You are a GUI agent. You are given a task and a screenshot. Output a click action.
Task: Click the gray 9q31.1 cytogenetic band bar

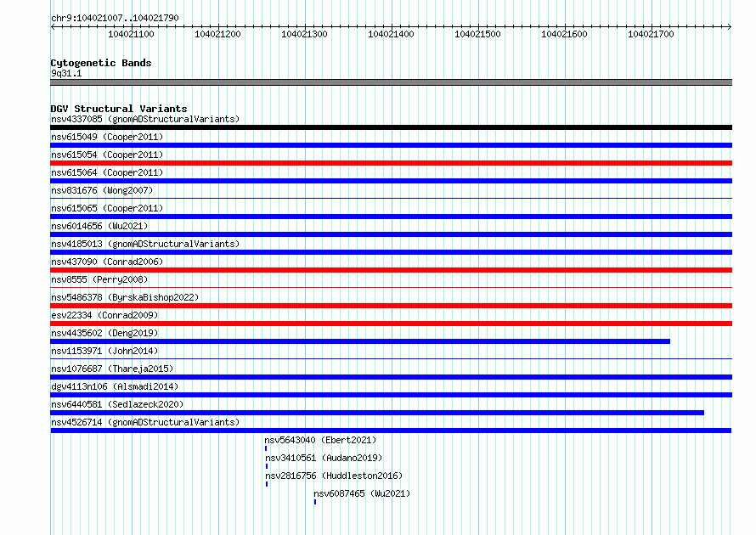[391, 82]
